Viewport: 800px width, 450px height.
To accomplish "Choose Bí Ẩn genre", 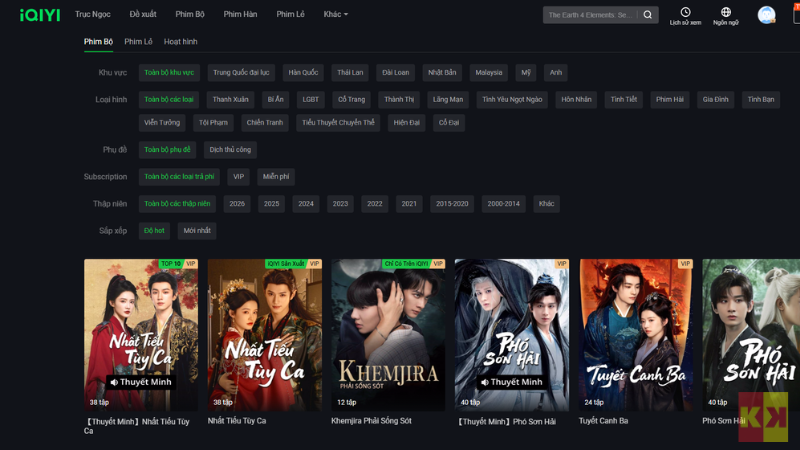I will click(276, 99).
